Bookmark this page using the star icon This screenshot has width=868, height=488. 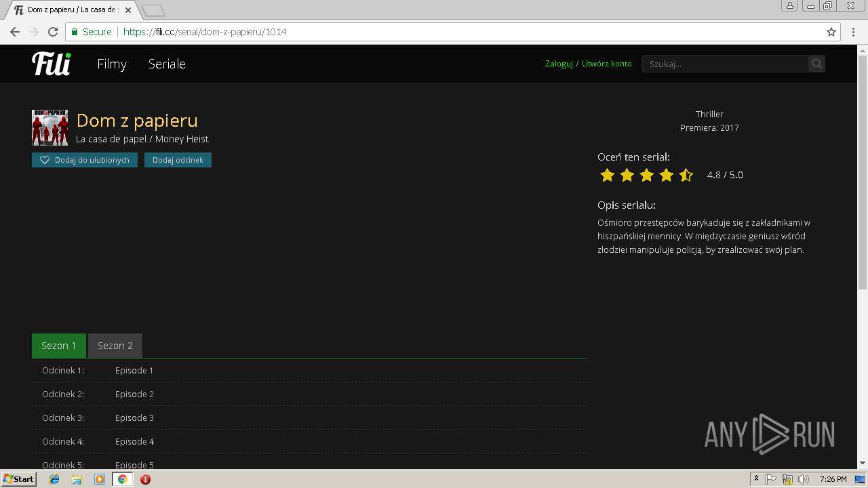click(831, 32)
